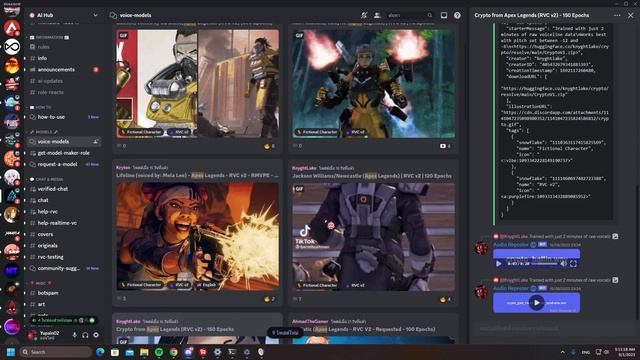Open Google Chrome from the taskbar
This screenshot has height=360, width=640.
click(x=173, y=352)
